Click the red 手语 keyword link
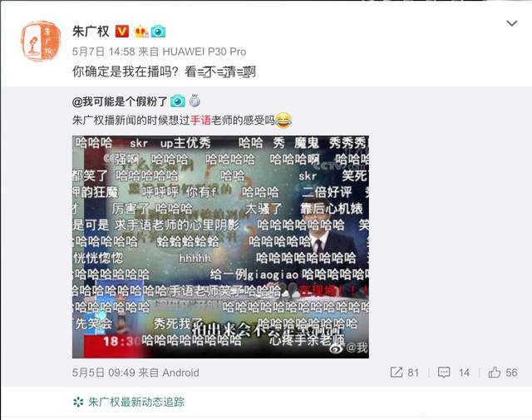Image resolution: width=532 pixels, height=420 pixels. (200, 121)
